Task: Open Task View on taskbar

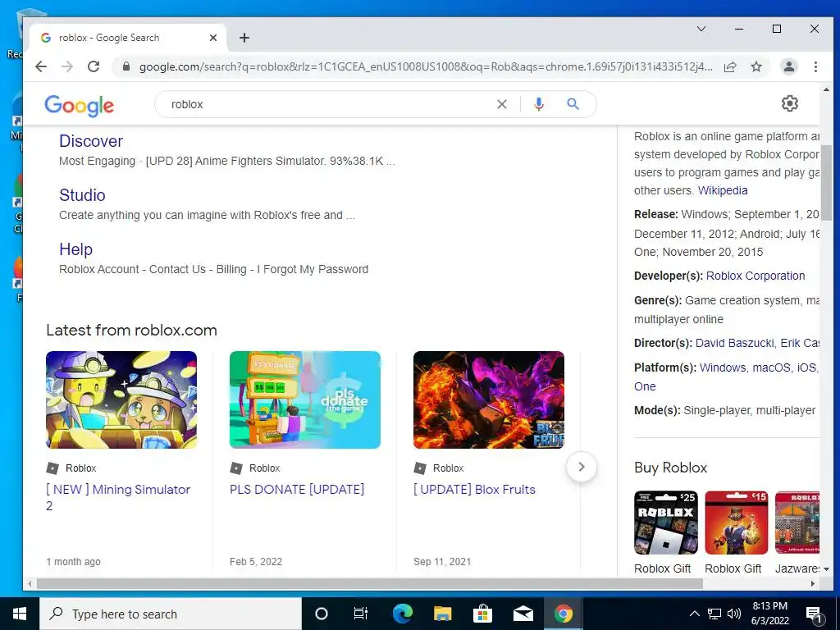Action: (x=361, y=614)
